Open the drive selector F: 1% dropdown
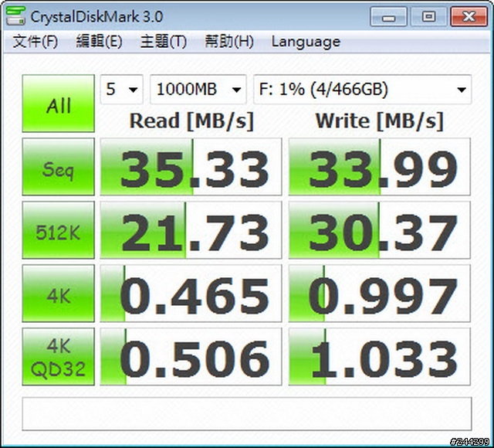494x448 pixels. click(x=363, y=90)
